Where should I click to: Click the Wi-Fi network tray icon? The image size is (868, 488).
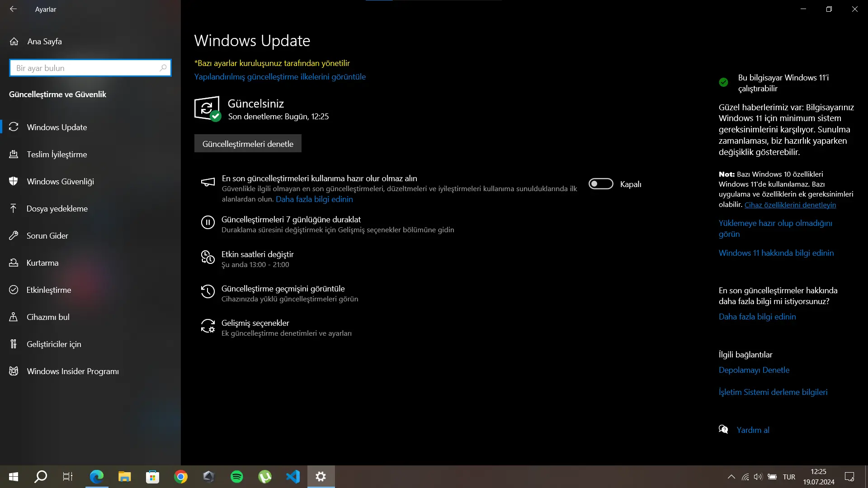coord(745,477)
